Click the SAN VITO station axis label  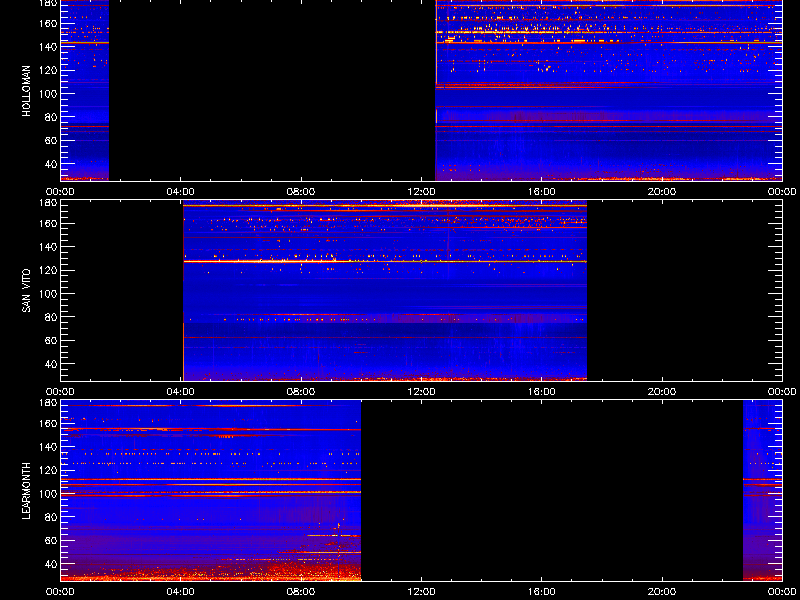point(27,291)
